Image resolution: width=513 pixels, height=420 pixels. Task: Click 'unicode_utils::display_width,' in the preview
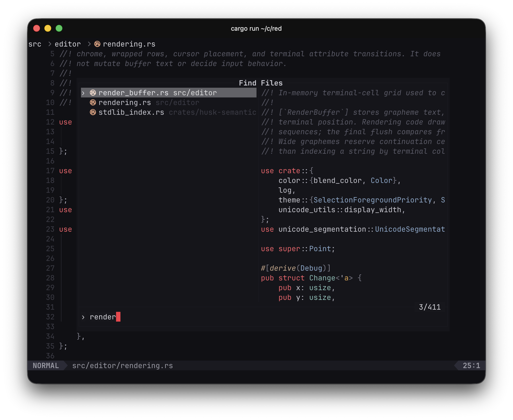(x=342, y=210)
